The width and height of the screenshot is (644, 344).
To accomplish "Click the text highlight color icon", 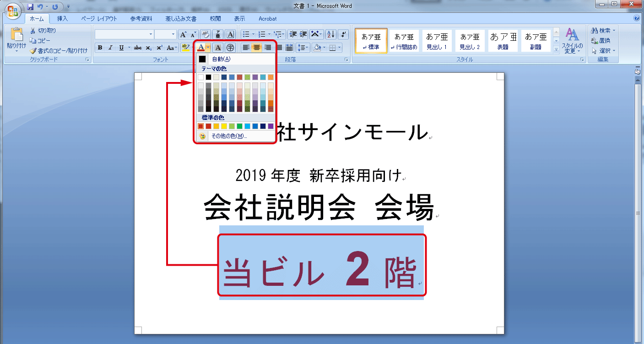I will 186,47.
